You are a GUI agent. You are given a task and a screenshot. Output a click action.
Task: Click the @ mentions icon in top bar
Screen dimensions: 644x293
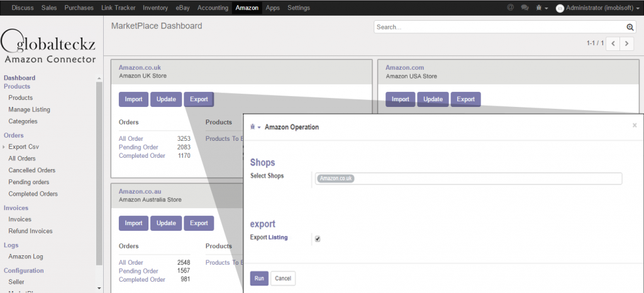[x=510, y=8]
